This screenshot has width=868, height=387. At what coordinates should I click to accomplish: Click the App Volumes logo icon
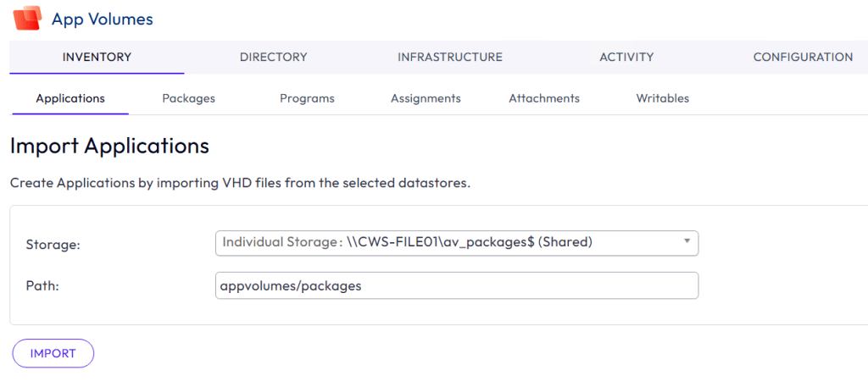[x=27, y=17]
